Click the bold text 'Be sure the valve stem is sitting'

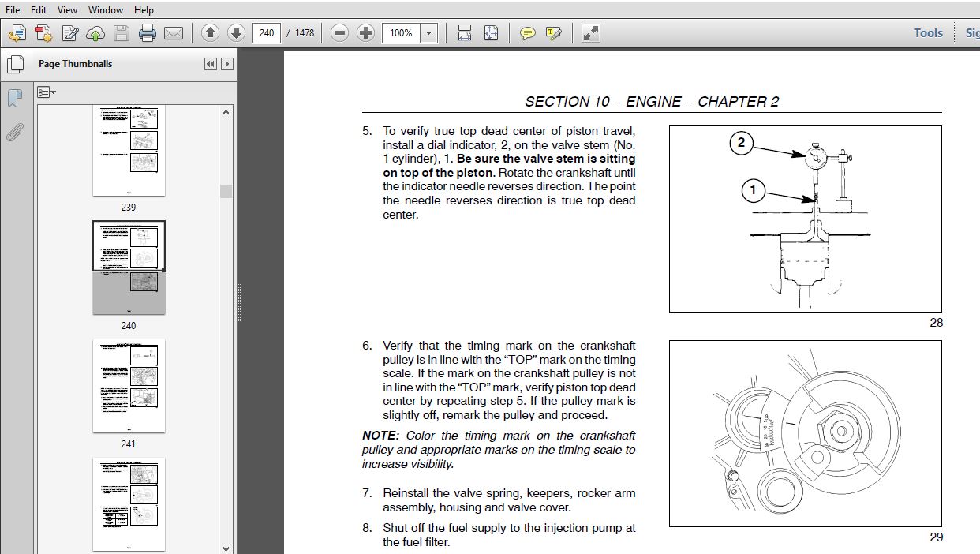click(x=546, y=159)
